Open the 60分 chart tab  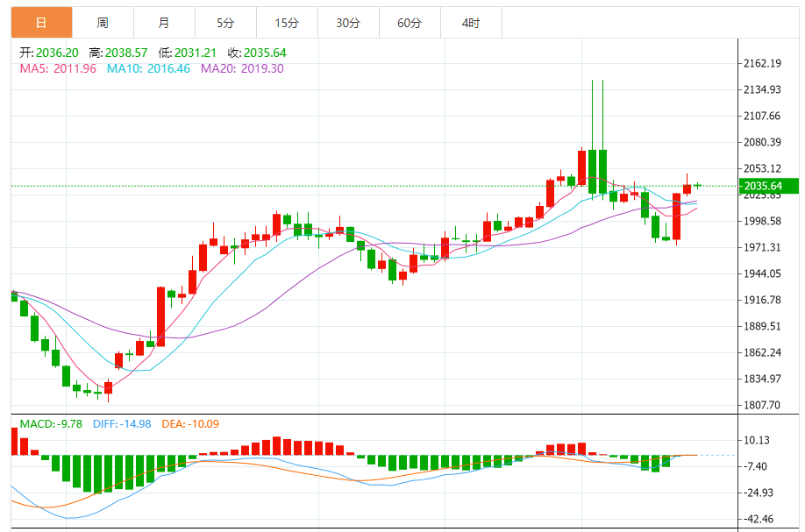pyautogui.click(x=410, y=23)
